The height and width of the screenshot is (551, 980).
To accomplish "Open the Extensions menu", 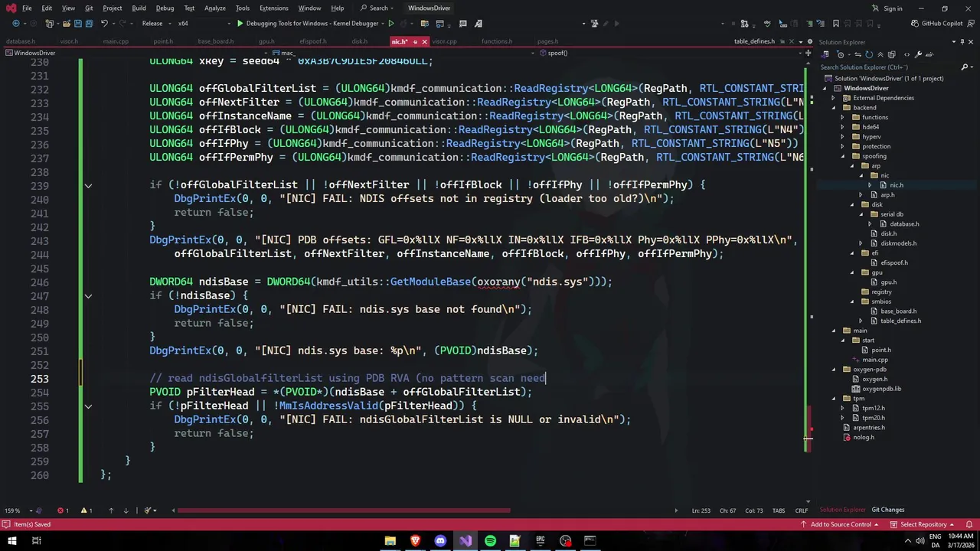I will [273, 8].
